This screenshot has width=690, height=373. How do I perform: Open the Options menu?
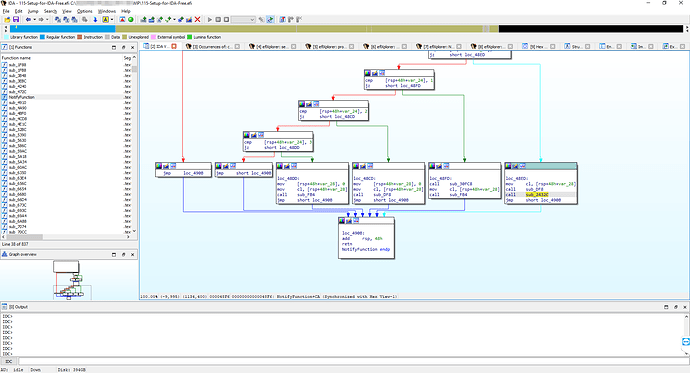tap(84, 11)
